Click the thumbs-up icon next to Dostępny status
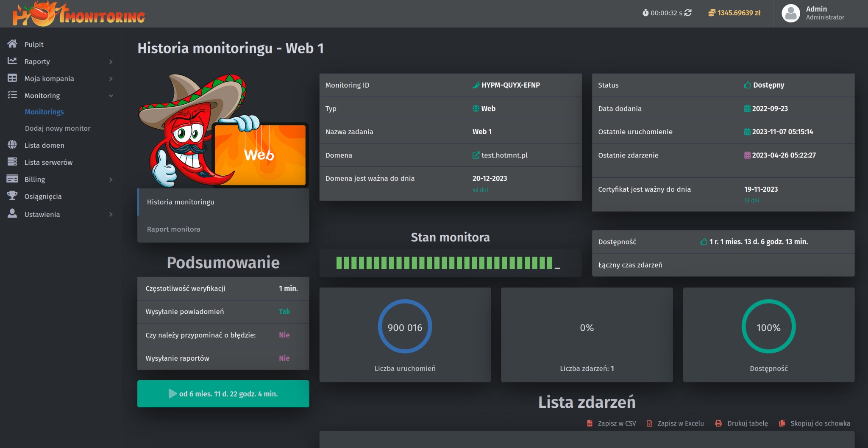Image resolution: width=868 pixels, height=448 pixels. (x=747, y=85)
